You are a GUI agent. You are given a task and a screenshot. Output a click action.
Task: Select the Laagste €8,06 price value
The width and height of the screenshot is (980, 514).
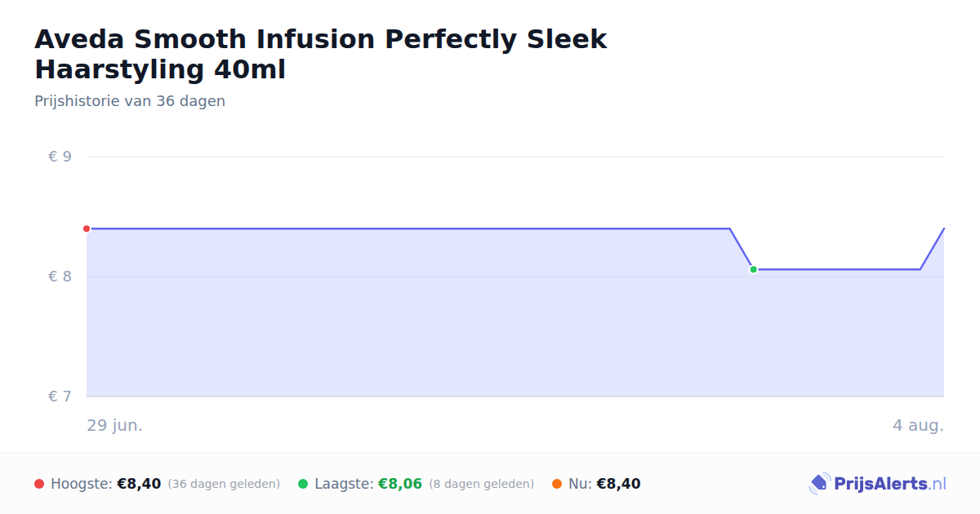pos(399,484)
